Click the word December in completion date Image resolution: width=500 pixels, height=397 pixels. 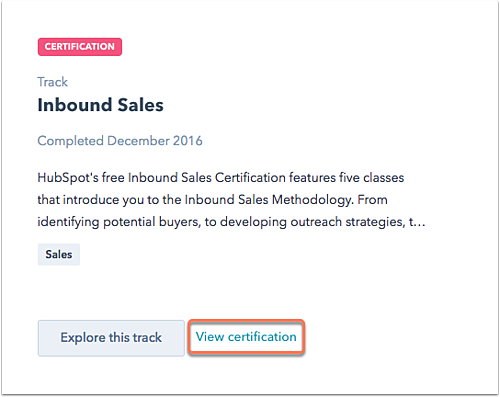tap(138, 141)
